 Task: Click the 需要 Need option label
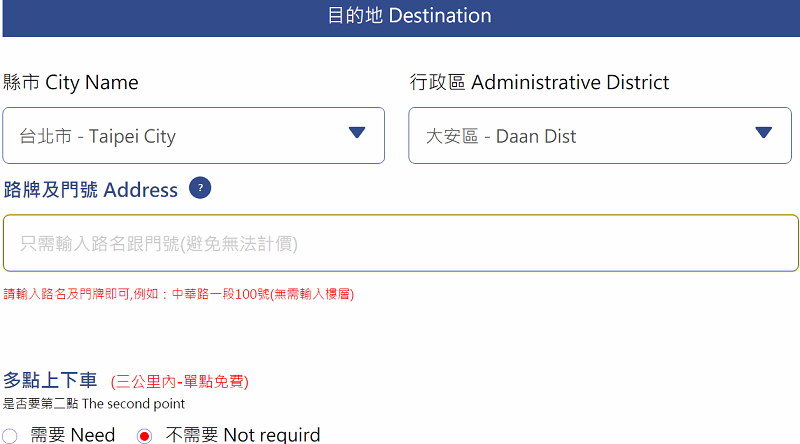73,435
